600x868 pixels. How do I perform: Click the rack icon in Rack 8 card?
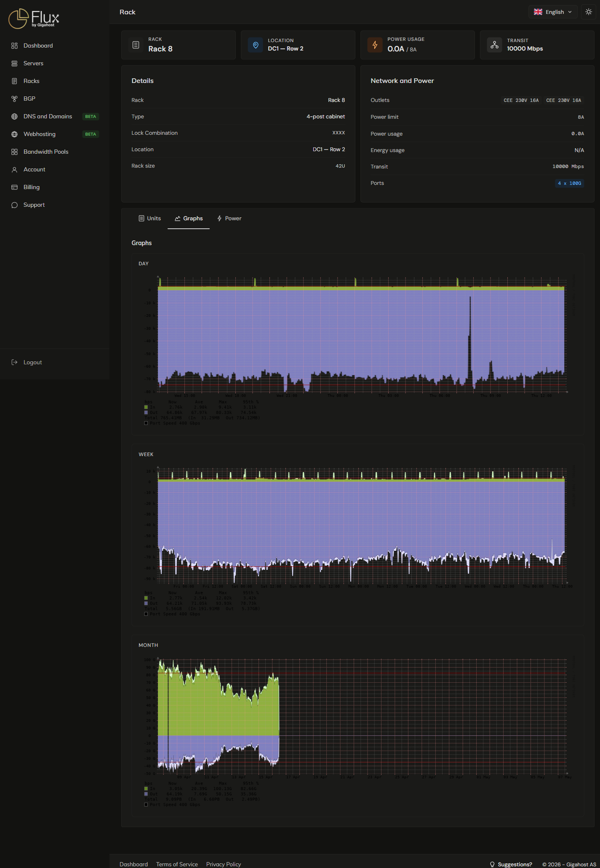(136, 45)
